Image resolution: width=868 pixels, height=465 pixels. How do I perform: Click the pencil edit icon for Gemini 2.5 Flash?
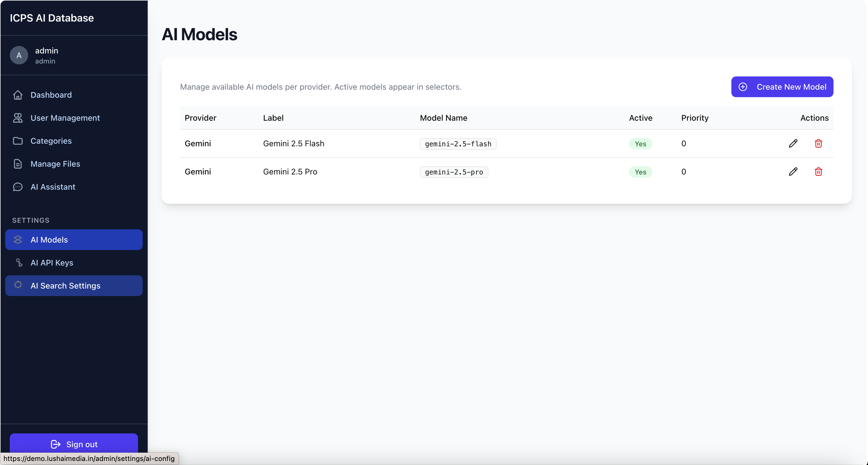[x=793, y=143]
